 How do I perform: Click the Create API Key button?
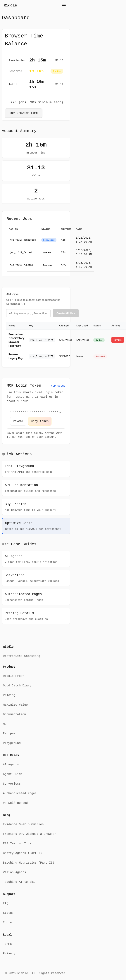coord(65,313)
